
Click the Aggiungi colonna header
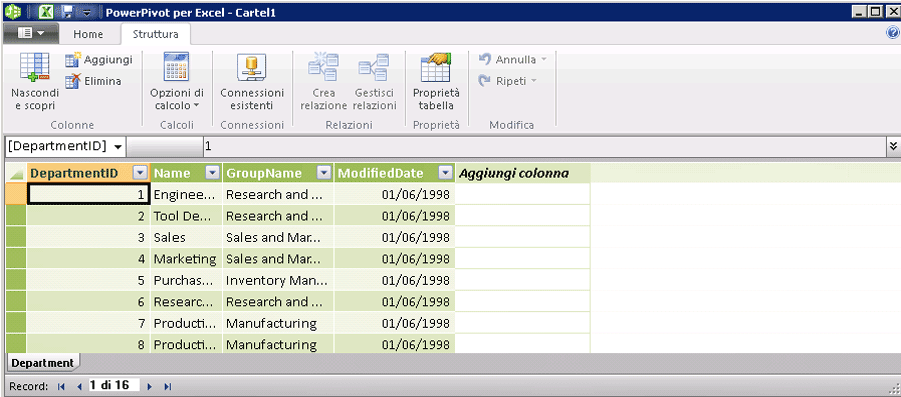click(x=523, y=173)
